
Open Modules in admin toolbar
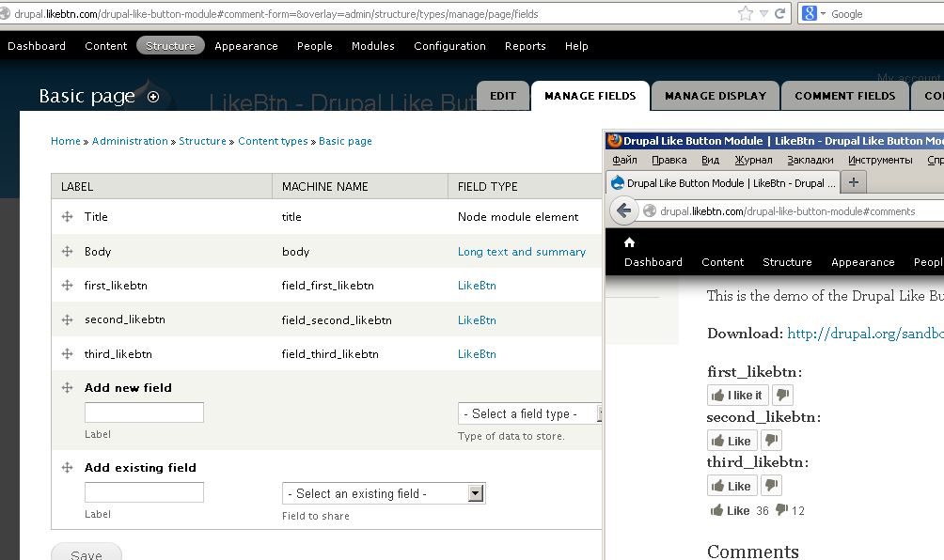(x=373, y=46)
